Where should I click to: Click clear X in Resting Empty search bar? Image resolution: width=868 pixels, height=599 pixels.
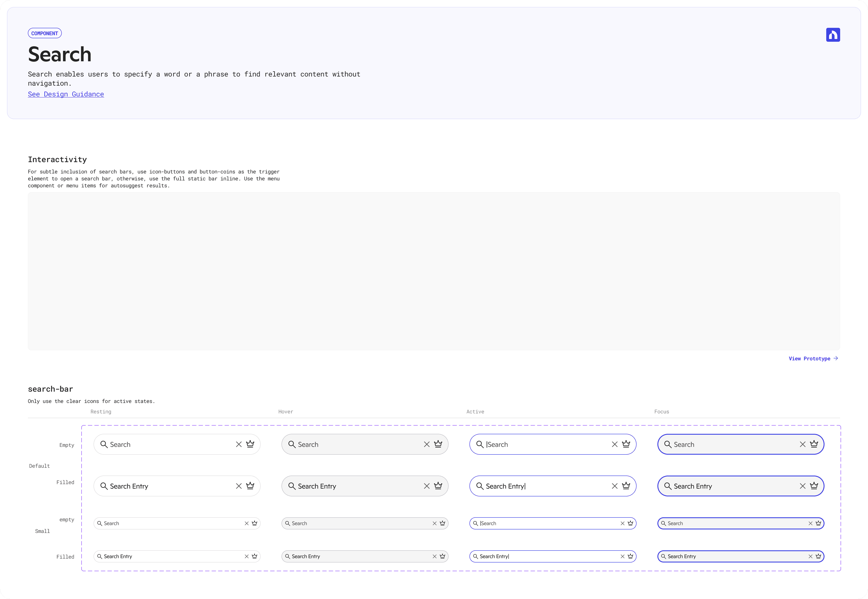[x=238, y=444]
